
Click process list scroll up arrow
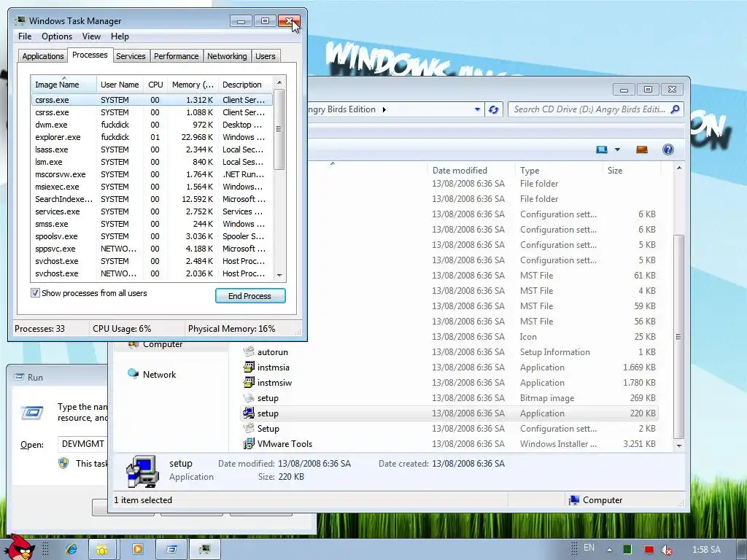(279, 82)
